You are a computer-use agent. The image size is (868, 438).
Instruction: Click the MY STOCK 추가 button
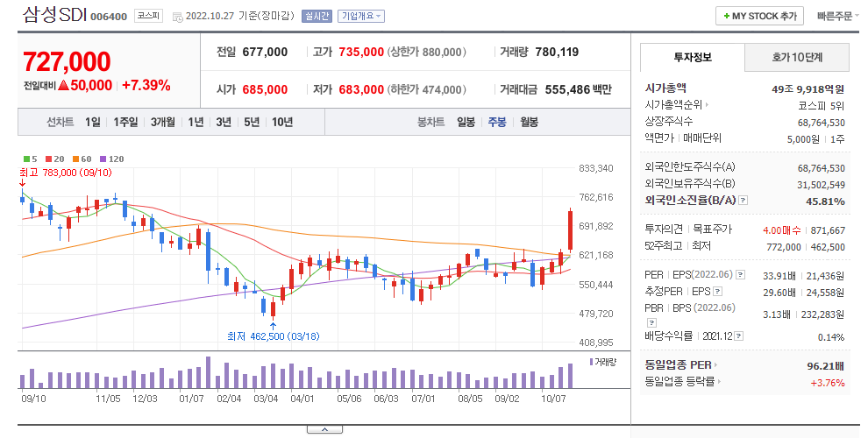pyautogui.click(x=759, y=16)
